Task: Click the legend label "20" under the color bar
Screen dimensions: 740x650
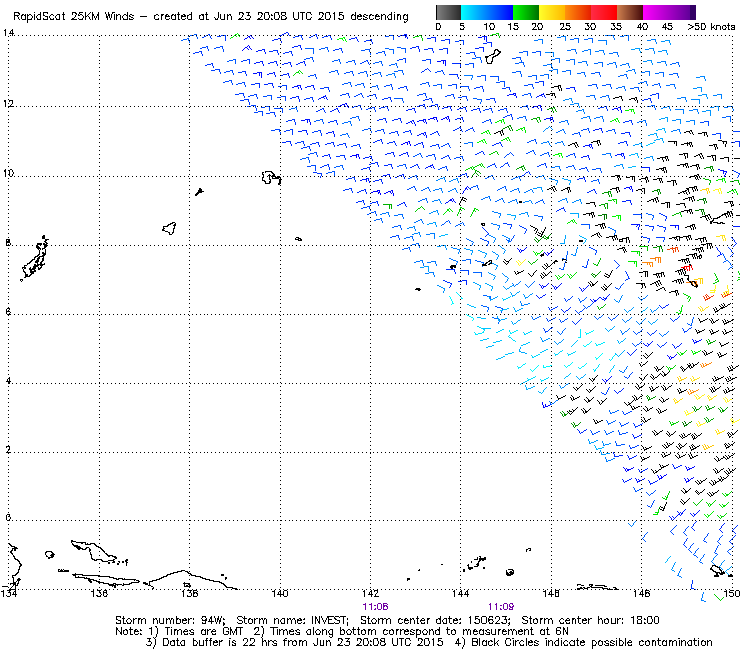Action: 537,26
